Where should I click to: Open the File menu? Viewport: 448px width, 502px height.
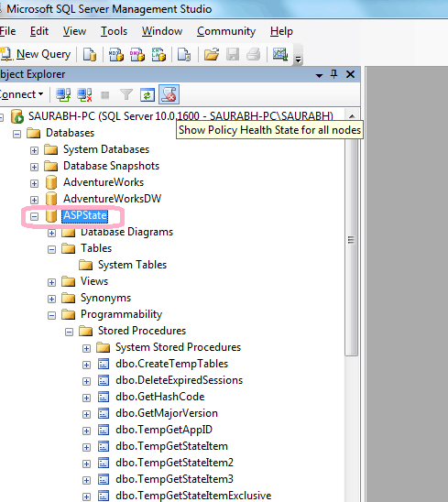pyautogui.click(x=7, y=31)
